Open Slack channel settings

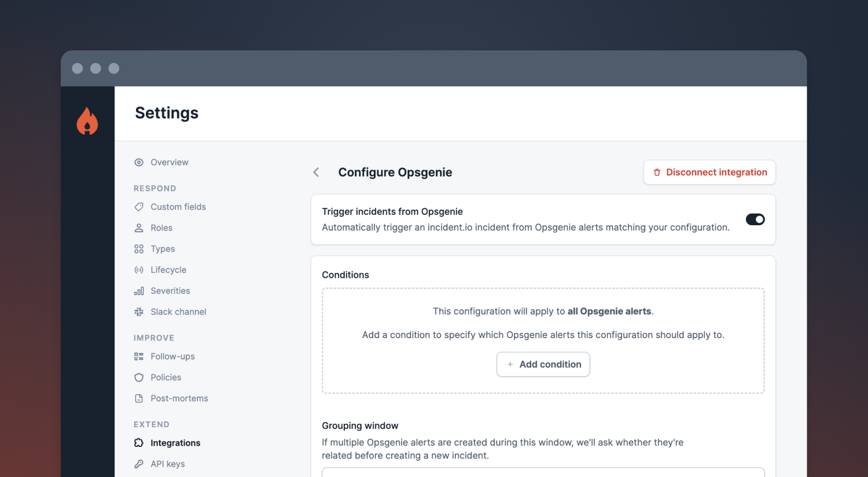coord(178,312)
